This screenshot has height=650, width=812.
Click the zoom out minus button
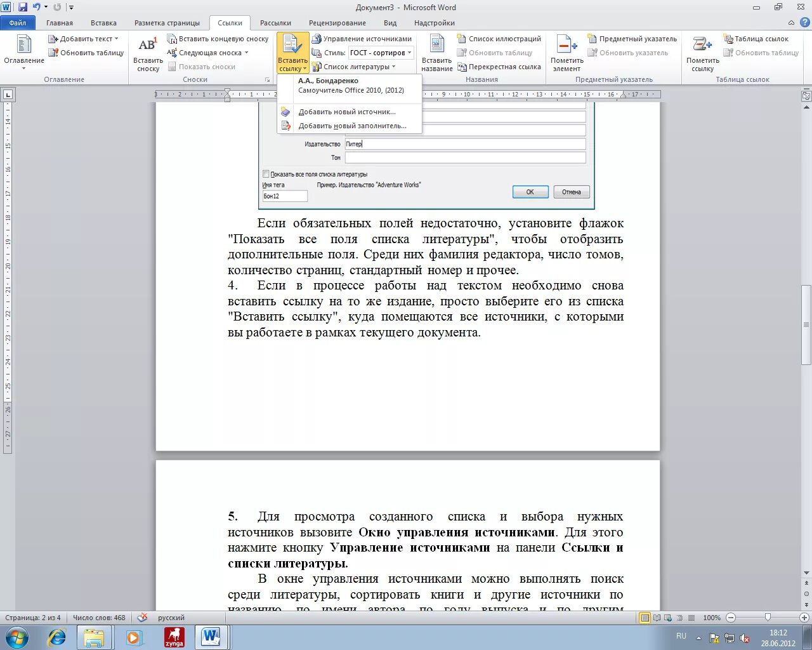pos(731,618)
